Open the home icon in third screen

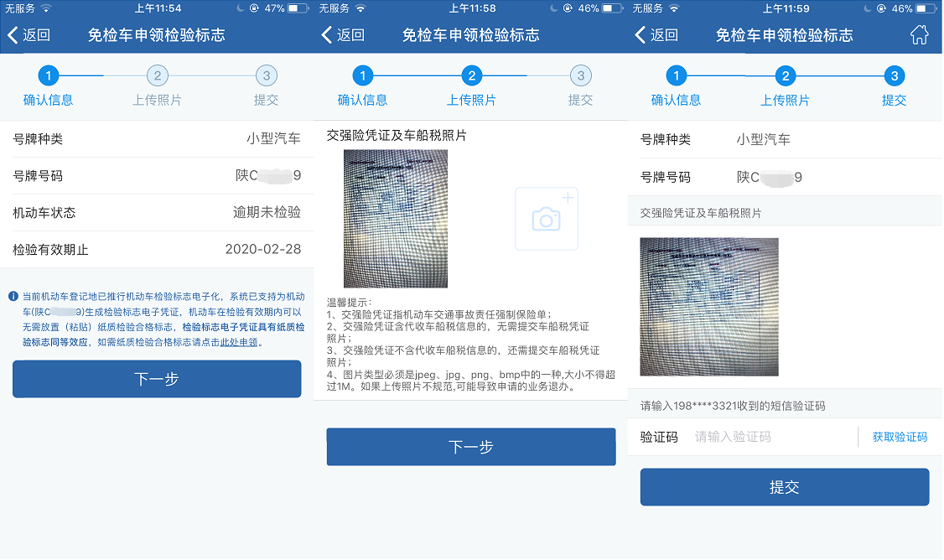(x=919, y=35)
